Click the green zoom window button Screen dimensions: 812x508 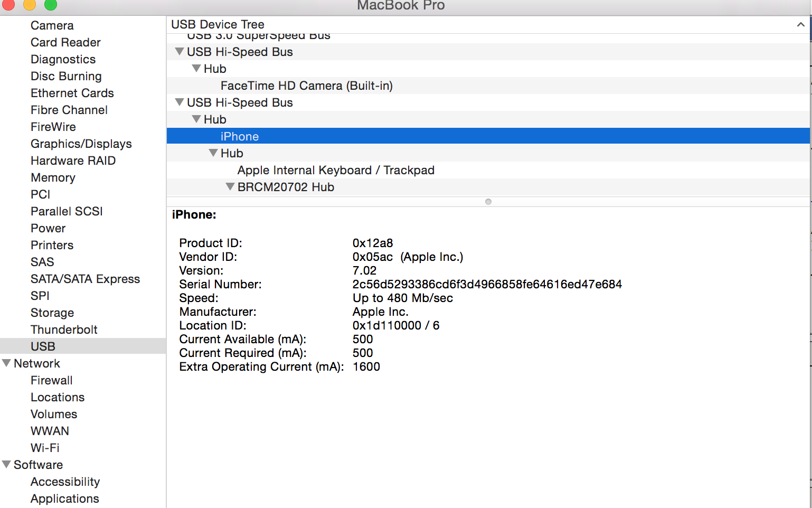(50, 5)
